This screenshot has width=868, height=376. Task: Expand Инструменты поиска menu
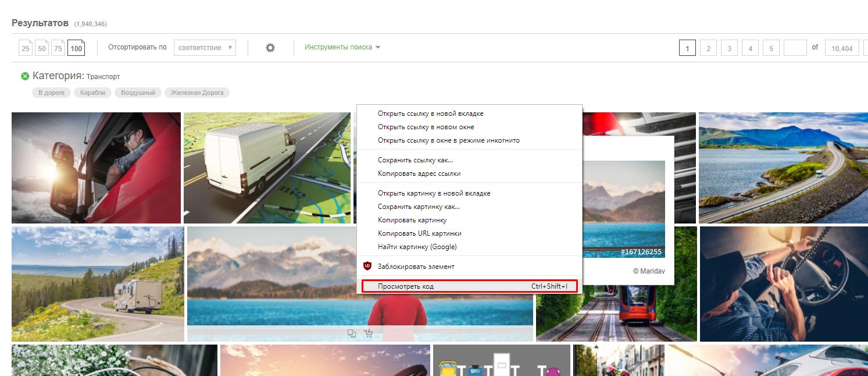tap(342, 47)
